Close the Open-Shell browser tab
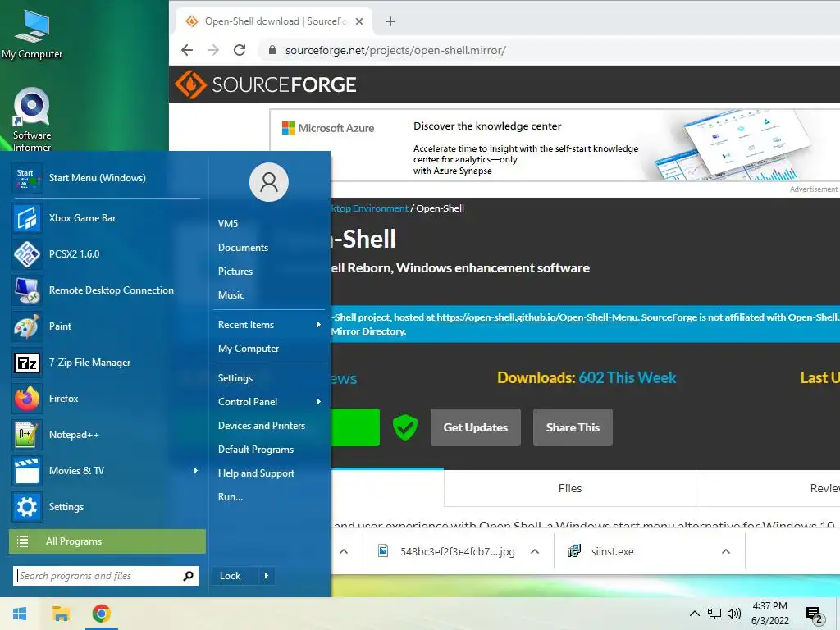 pos(359,21)
